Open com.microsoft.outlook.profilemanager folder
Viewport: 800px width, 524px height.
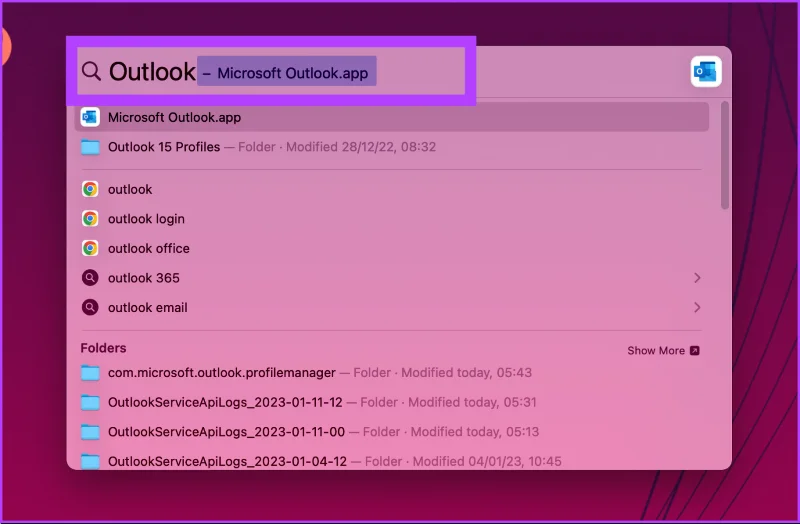click(392, 373)
